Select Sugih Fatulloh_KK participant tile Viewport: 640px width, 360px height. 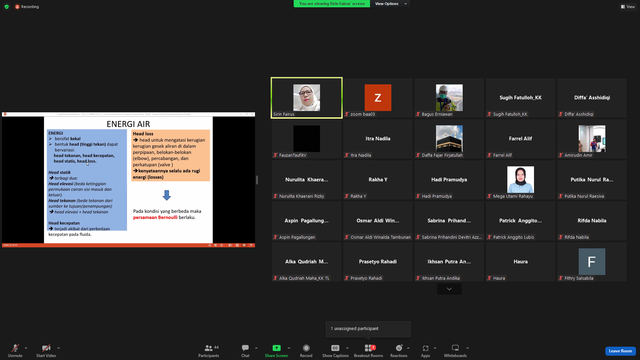pos(520,98)
